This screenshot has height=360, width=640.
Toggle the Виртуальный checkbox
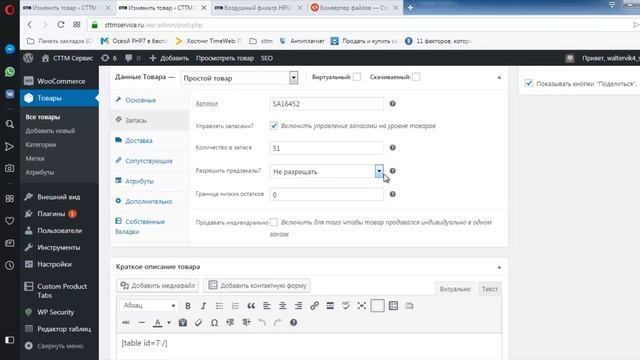(357, 77)
